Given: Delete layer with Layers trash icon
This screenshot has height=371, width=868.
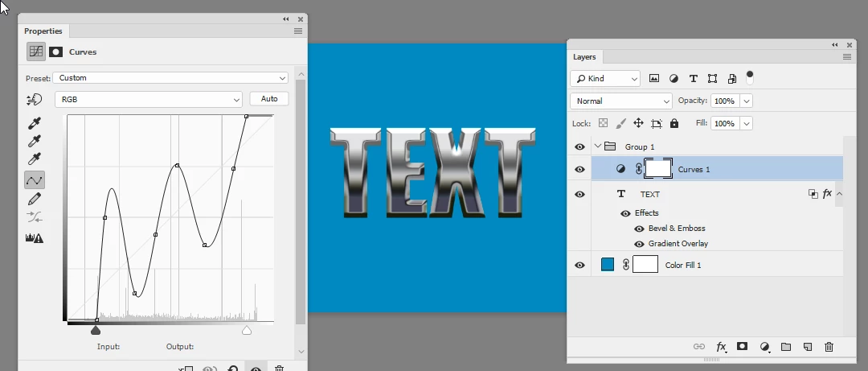Looking at the screenshot, I should click(x=829, y=347).
